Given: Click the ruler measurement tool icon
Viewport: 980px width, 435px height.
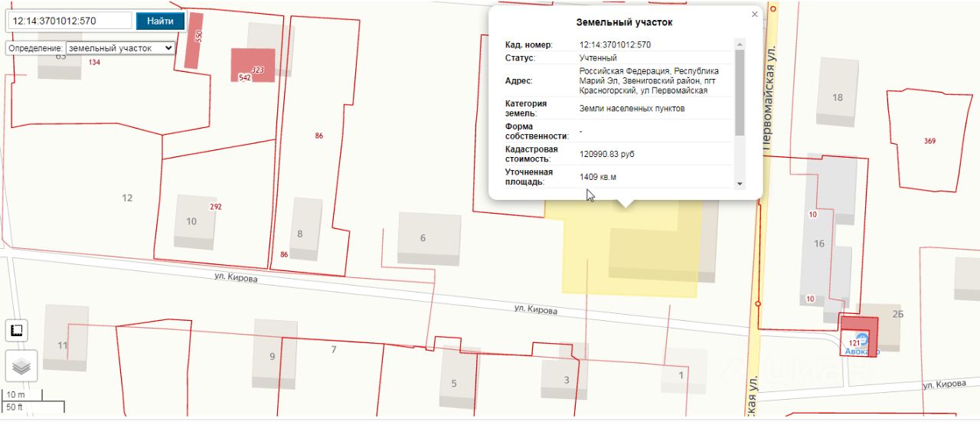Looking at the screenshot, I should 16,331.
